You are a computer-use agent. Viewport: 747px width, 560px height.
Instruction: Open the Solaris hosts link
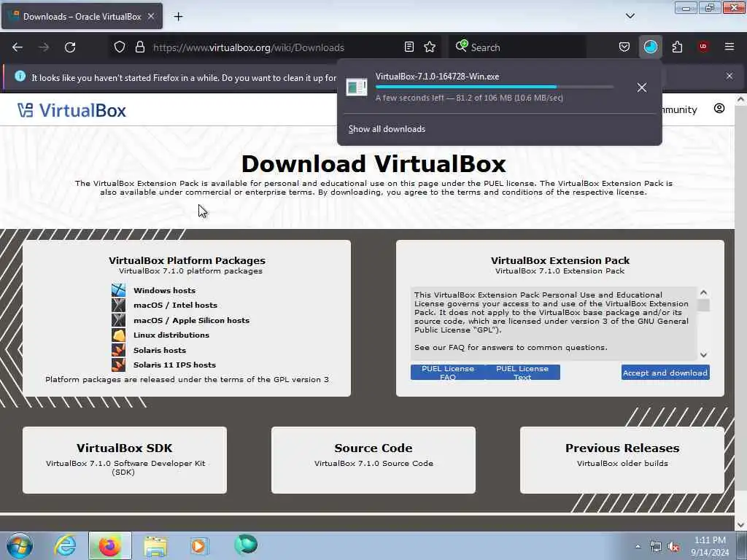[160, 351]
